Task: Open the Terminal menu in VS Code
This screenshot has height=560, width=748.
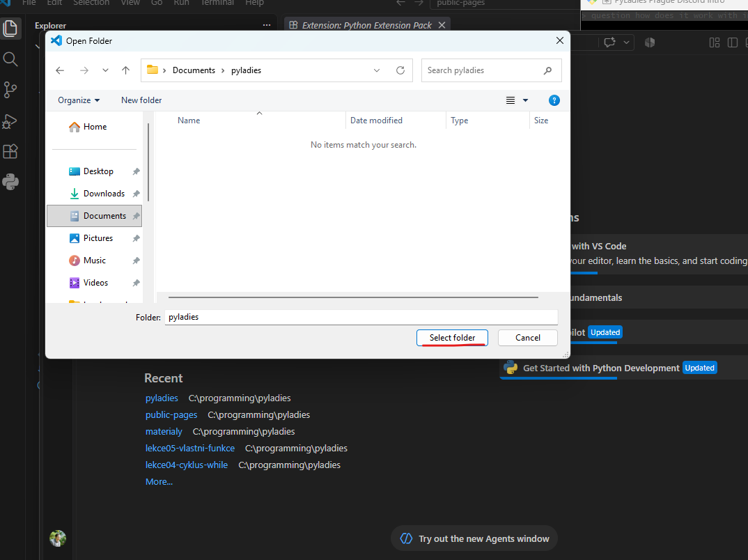Action: (x=217, y=3)
